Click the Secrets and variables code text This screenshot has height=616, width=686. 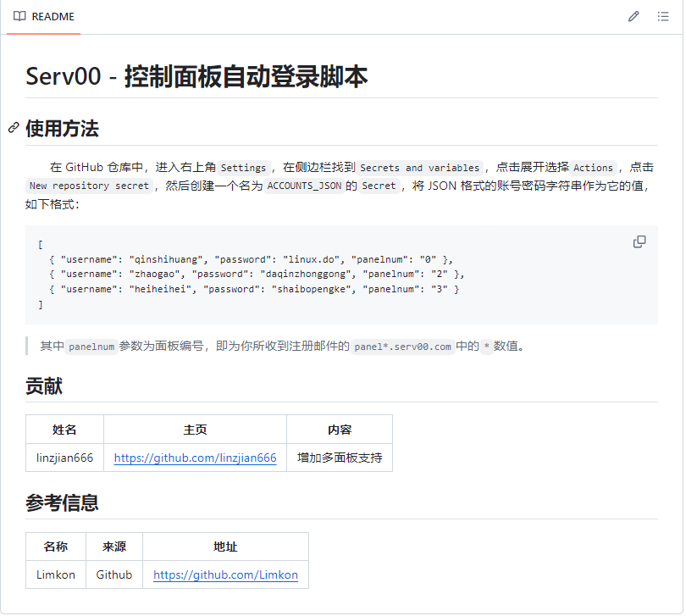point(420,168)
